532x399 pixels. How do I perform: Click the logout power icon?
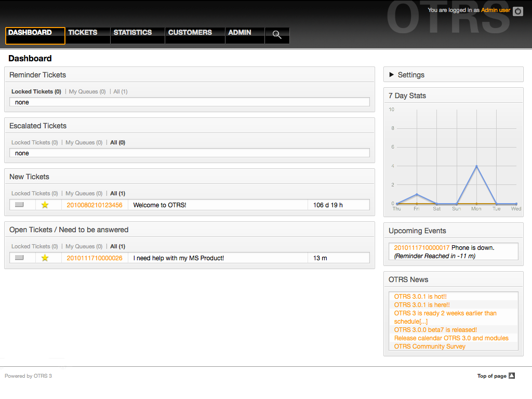(x=518, y=11)
